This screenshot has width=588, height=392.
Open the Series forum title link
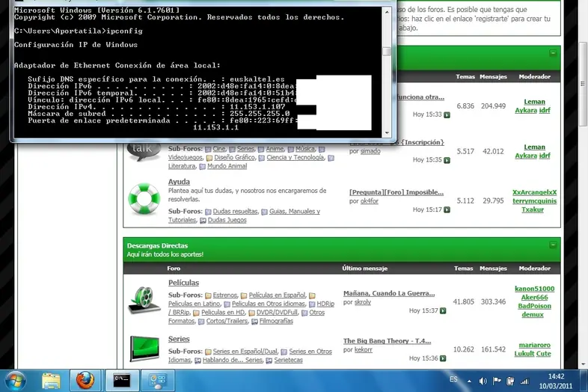[179, 339]
